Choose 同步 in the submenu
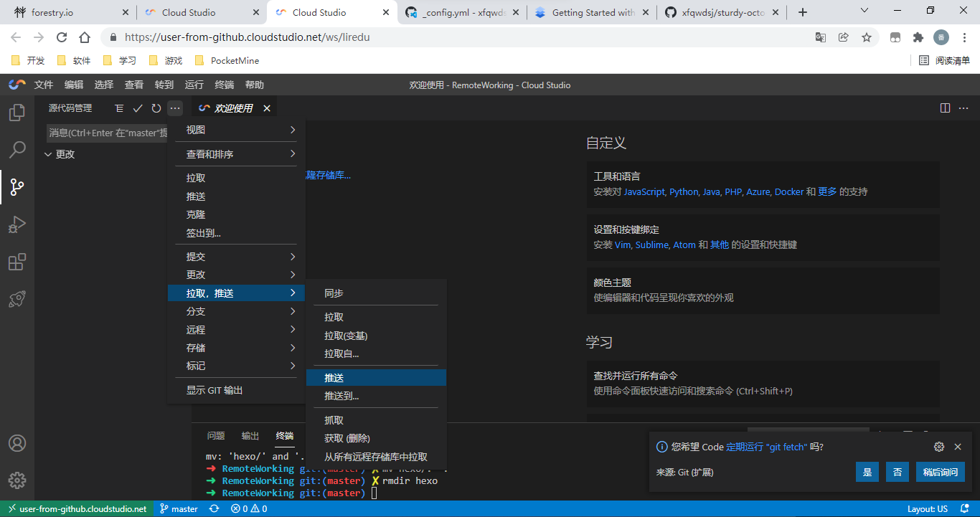The image size is (980, 517). click(x=376, y=293)
